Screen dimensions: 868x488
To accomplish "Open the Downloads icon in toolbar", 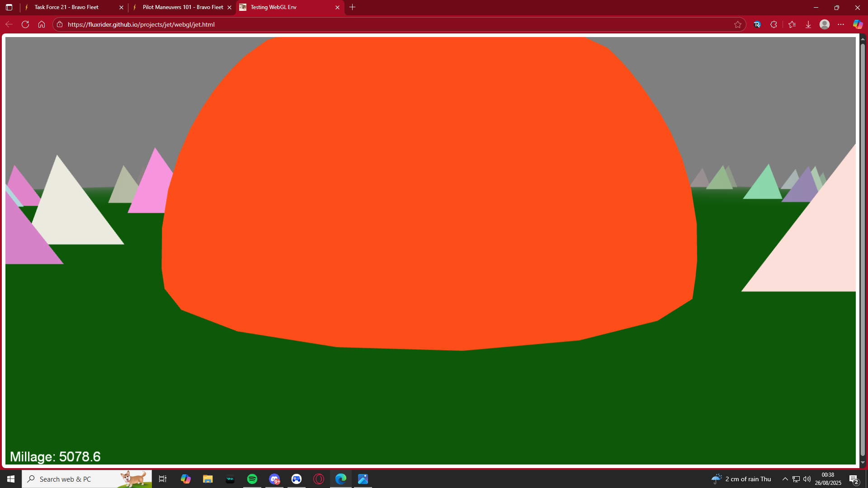I will [808, 24].
